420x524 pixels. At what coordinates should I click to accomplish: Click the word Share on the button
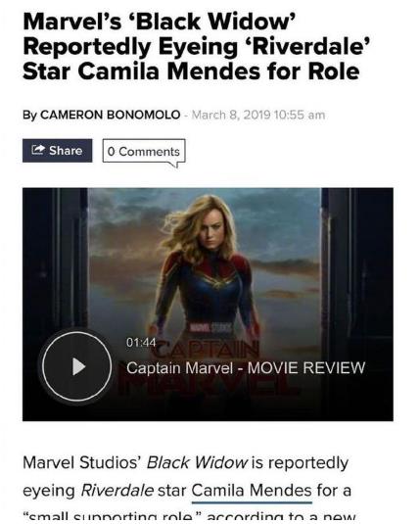(x=66, y=151)
